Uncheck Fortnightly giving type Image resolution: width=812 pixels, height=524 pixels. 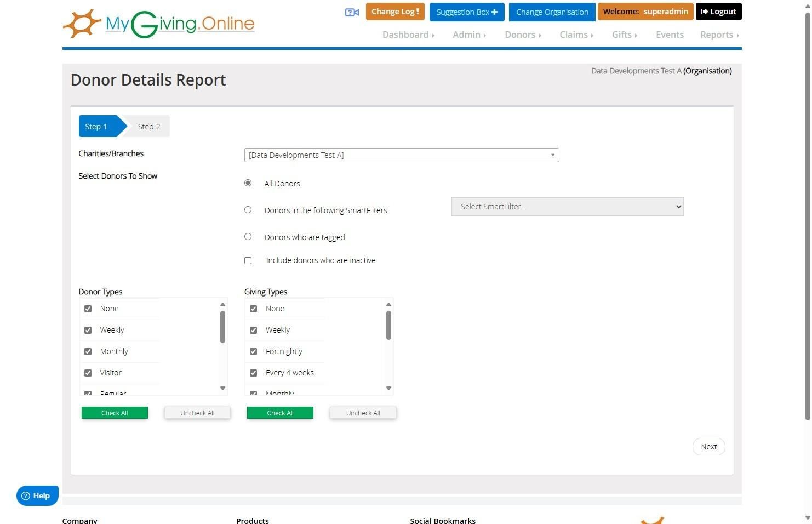253,351
